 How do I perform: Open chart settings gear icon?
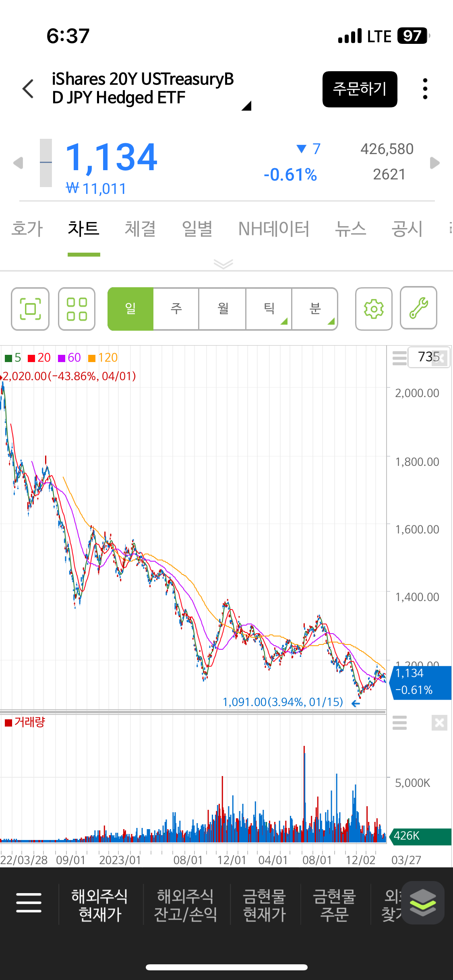pyautogui.click(x=374, y=309)
